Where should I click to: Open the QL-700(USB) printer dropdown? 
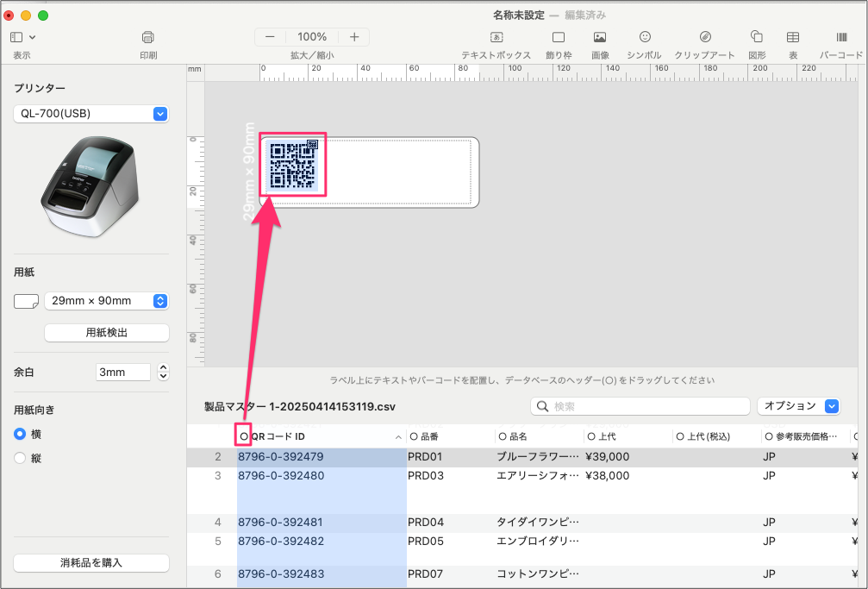[91, 114]
